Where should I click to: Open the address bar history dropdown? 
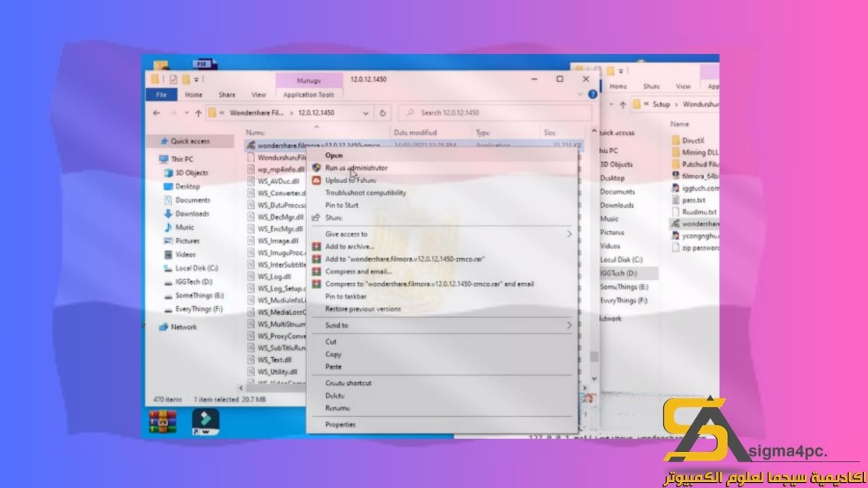tap(366, 113)
